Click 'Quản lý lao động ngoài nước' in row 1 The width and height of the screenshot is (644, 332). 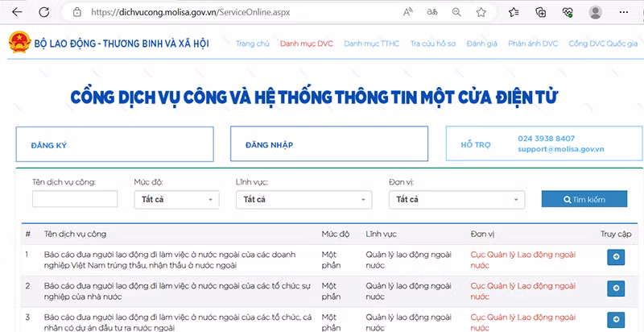click(409, 259)
